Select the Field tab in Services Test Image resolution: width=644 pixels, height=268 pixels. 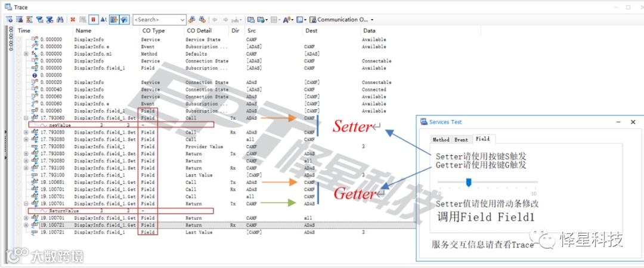482,139
